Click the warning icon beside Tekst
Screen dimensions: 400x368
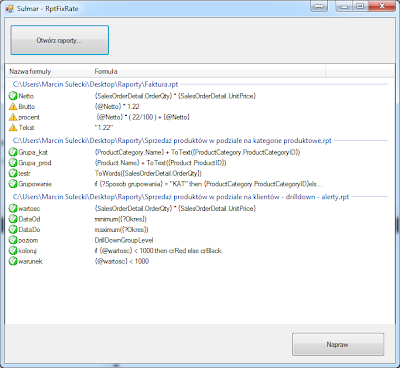coord(13,128)
